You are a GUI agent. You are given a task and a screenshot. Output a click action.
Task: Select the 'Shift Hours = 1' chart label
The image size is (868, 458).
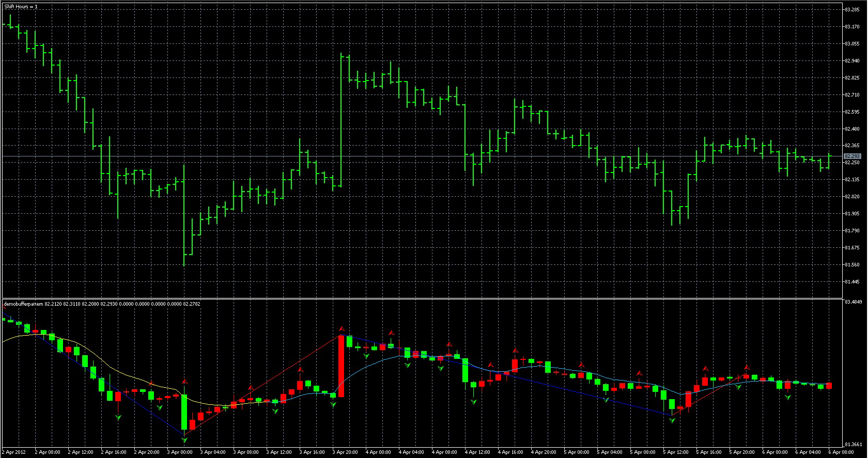[21, 7]
